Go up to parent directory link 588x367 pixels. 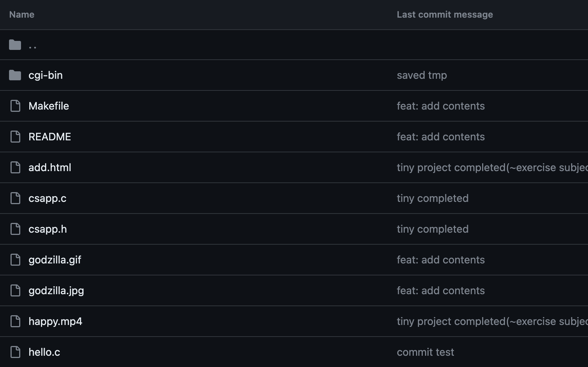(x=33, y=45)
